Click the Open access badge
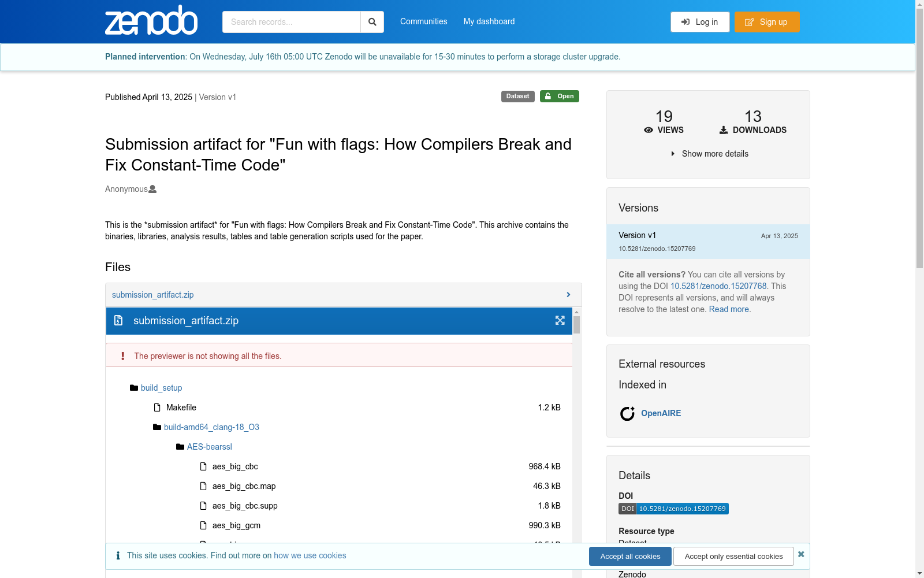The image size is (924, 578). (x=560, y=97)
